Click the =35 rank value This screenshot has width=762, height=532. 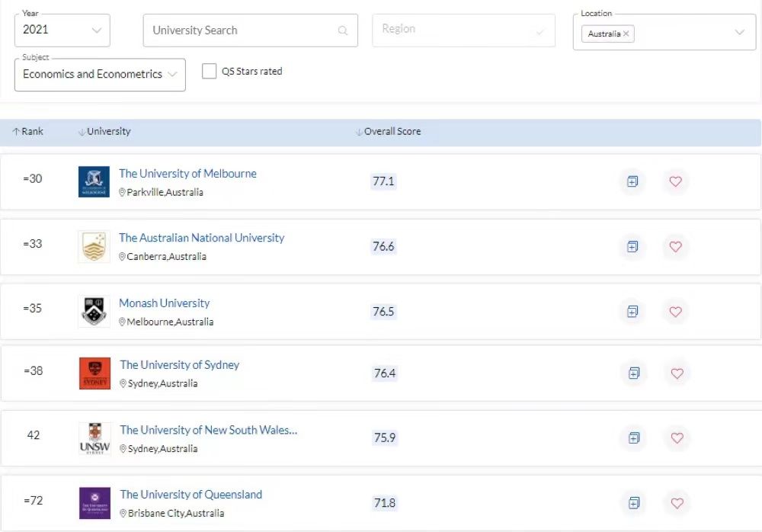pyautogui.click(x=33, y=309)
